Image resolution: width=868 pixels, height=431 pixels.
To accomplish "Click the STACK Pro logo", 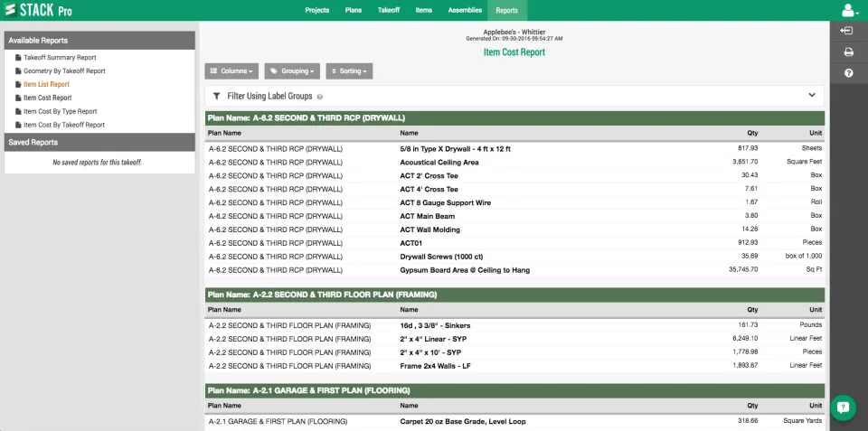I will pos(38,11).
